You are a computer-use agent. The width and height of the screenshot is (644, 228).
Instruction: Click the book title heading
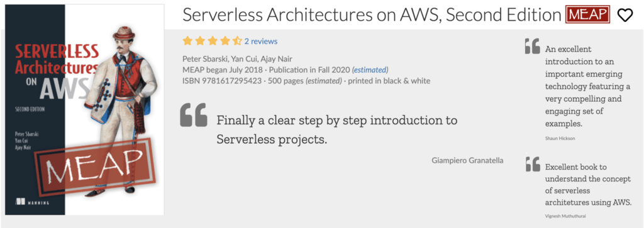click(x=372, y=16)
